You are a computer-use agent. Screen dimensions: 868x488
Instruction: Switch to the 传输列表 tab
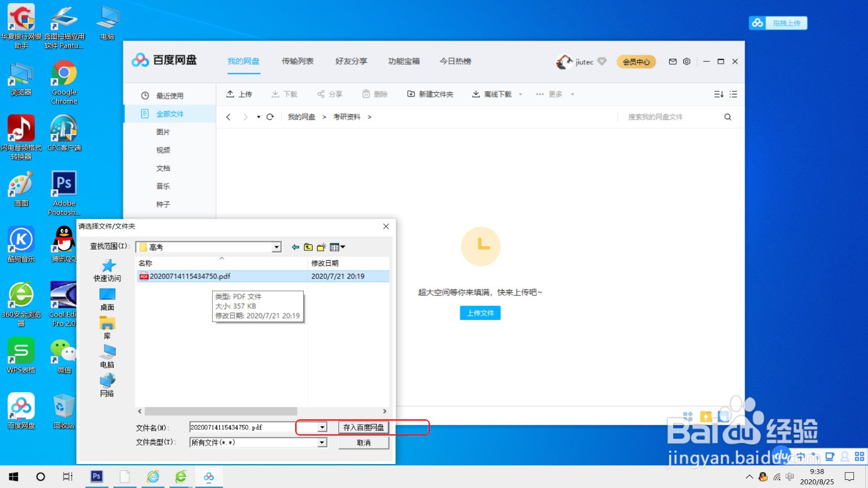297,61
